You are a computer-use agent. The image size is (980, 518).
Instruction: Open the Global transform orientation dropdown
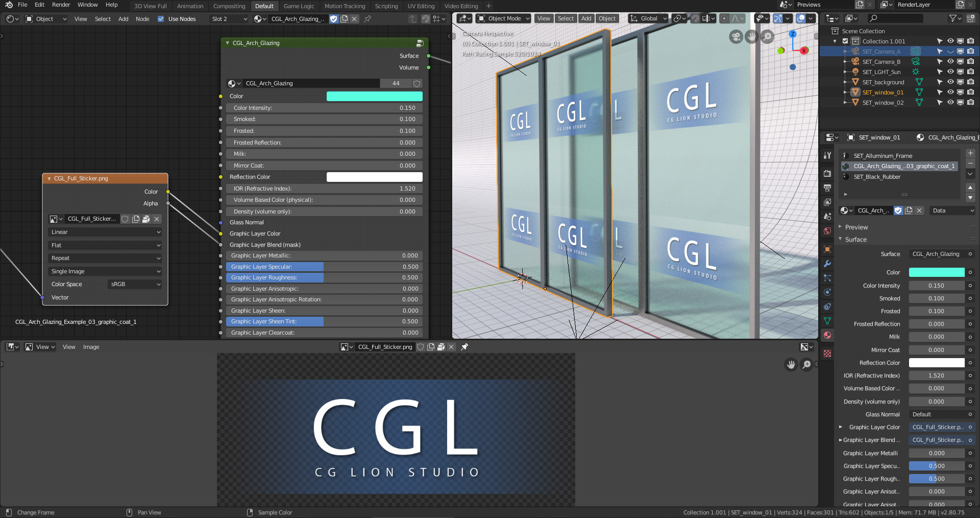pos(648,18)
